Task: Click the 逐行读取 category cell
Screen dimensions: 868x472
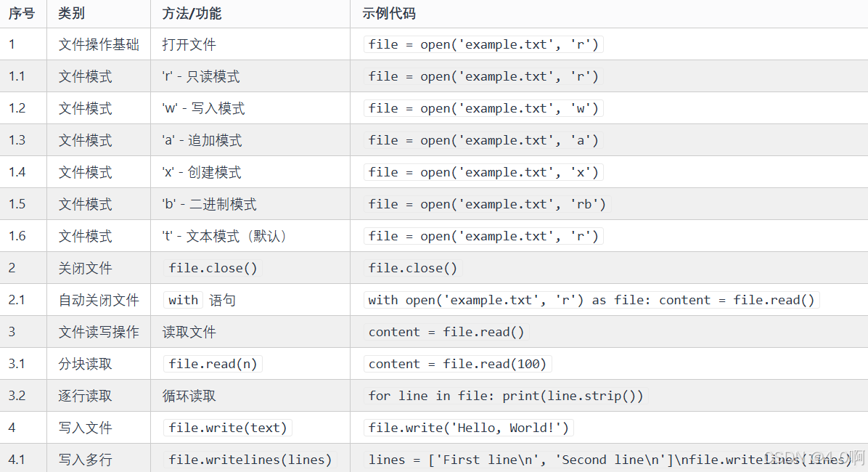Action: tap(85, 396)
